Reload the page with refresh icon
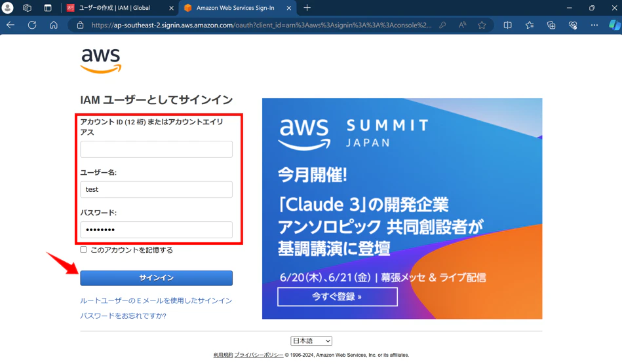 pos(32,25)
